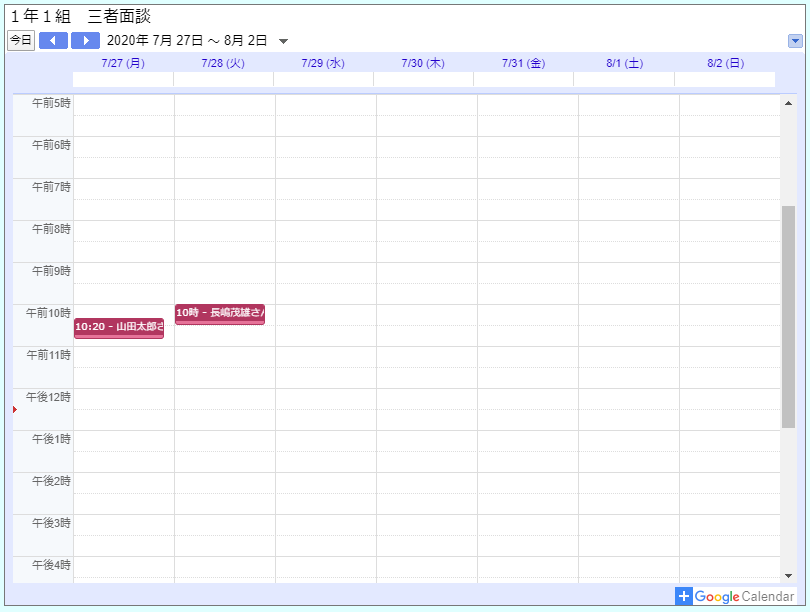810x612 pixels.
Task: Select the 7/27 (月) day header
Action: coord(123,63)
